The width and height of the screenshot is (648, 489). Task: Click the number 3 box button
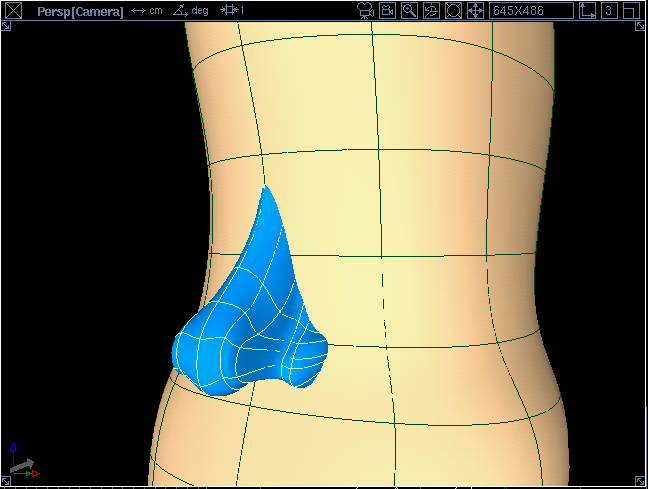pyautogui.click(x=609, y=11)
